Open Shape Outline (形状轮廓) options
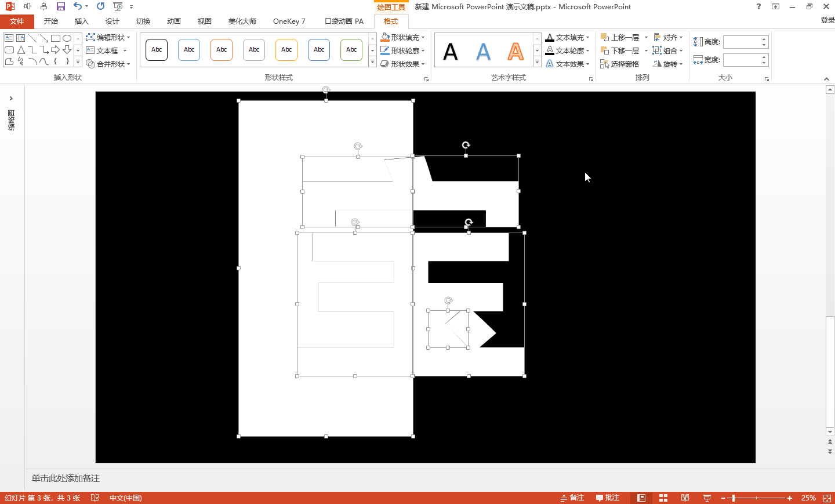The height and width of the screenshot is (504, 835). click(403, 50)
